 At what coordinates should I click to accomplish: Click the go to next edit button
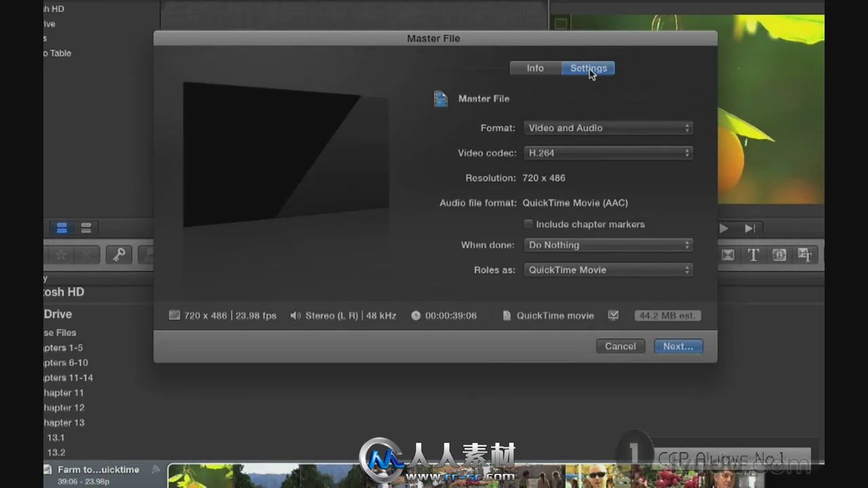pyautogui.click(x=749, y=228)
